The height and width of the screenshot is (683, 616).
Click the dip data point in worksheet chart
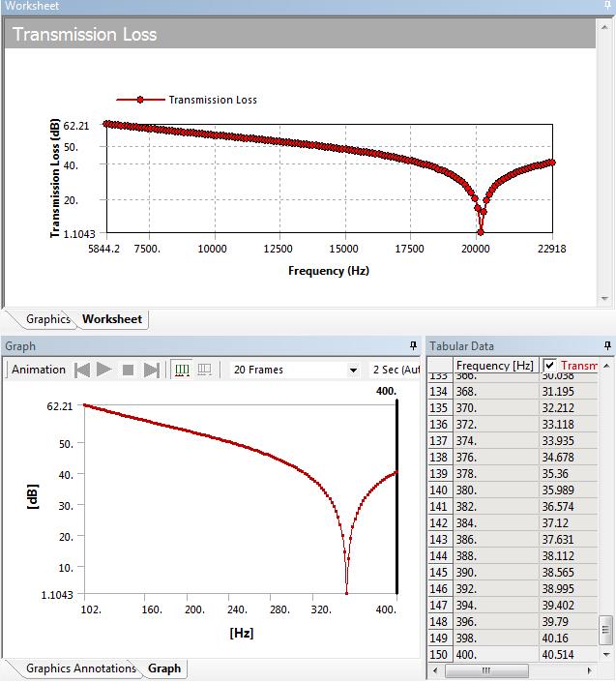click(x=481, y=232)
